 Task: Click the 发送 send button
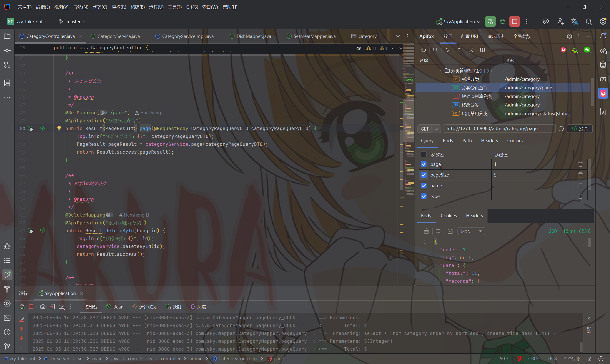(x=580, y=129)
